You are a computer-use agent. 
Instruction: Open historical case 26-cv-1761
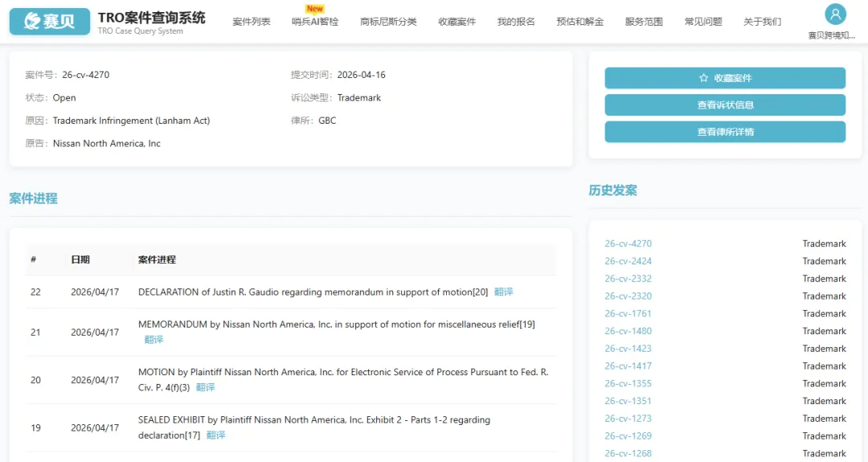pos(628,313)
